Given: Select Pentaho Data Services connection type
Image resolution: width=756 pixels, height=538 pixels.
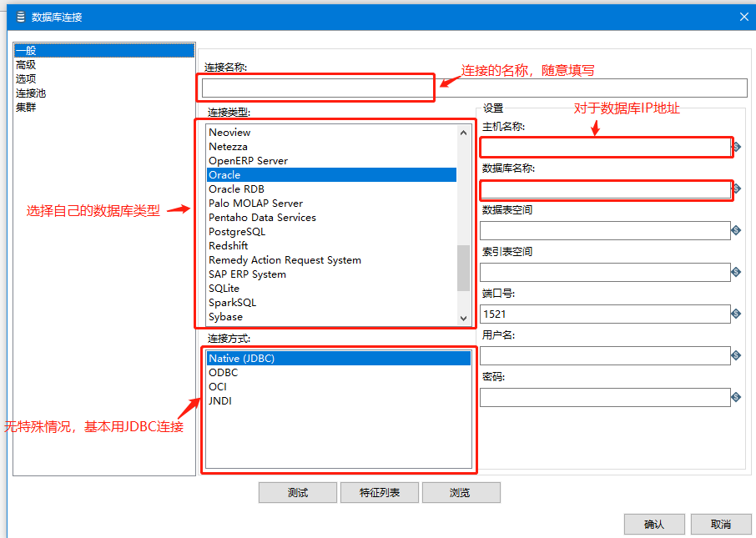Looking at the screenshot, I should (332, 218).
